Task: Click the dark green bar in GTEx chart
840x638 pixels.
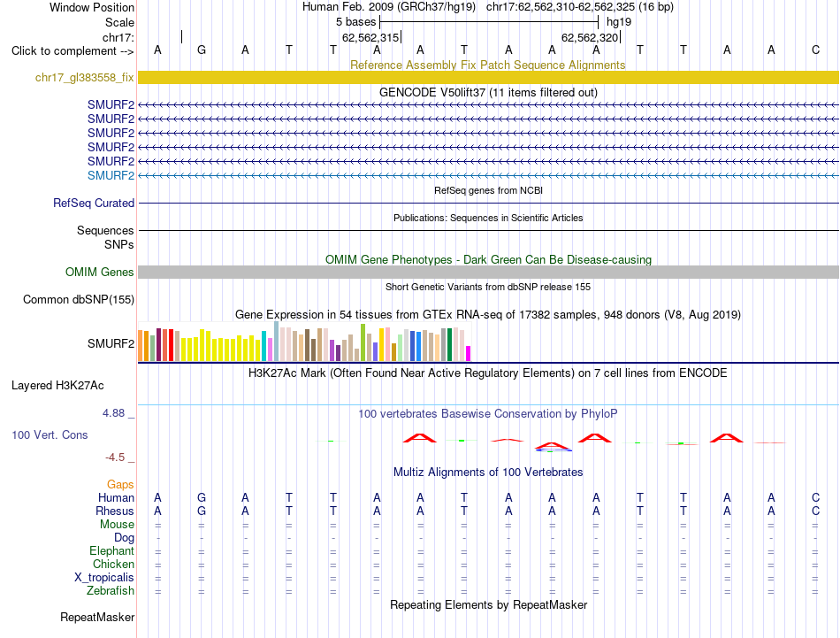Action: pos(449,345)
